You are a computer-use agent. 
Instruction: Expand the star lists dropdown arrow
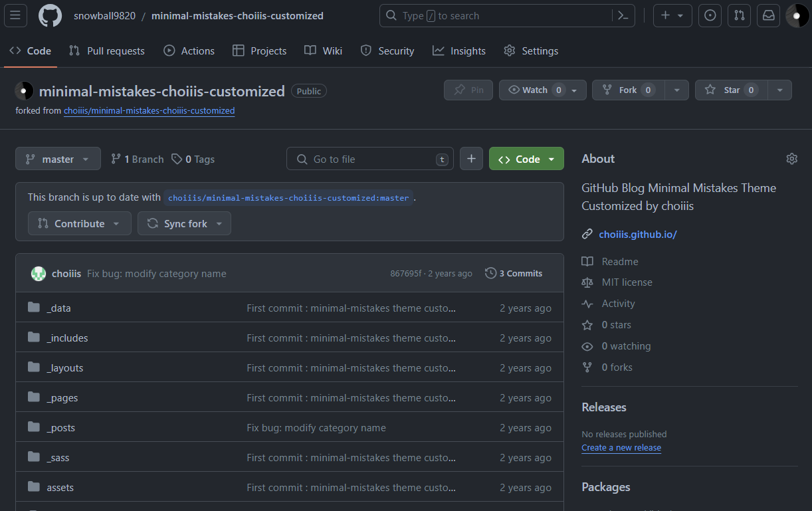[780, 90]
